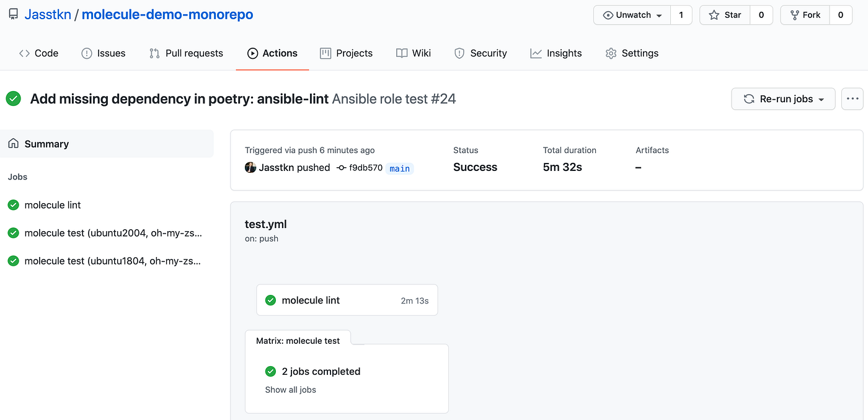This screenshot has width=868, height=420.
Task: Open the Actions tab icon
Action: (252, 53)
